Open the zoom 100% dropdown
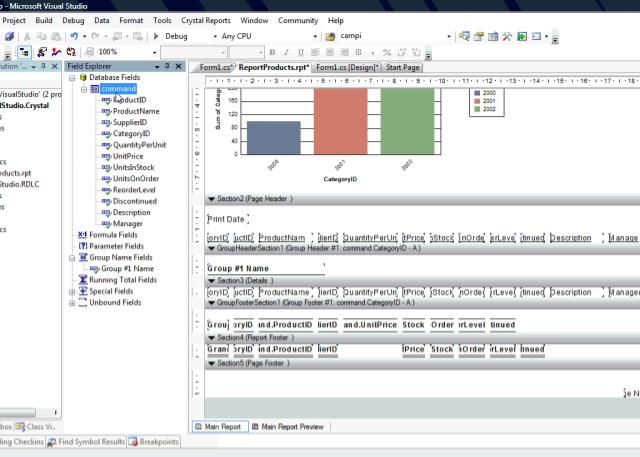Image resolution: width=640 pixels, height=457 pixels. 154,52
